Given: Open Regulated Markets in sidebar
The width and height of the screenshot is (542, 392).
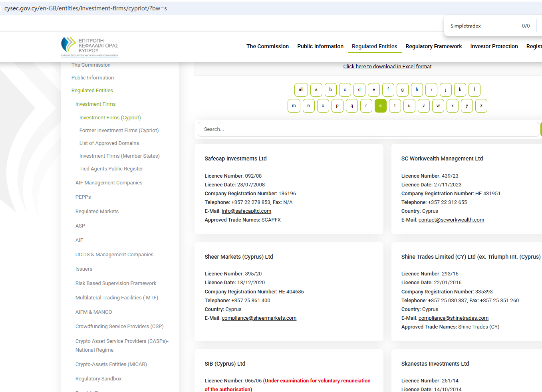Looking at the screenshot, I should [x=97, y=212].
